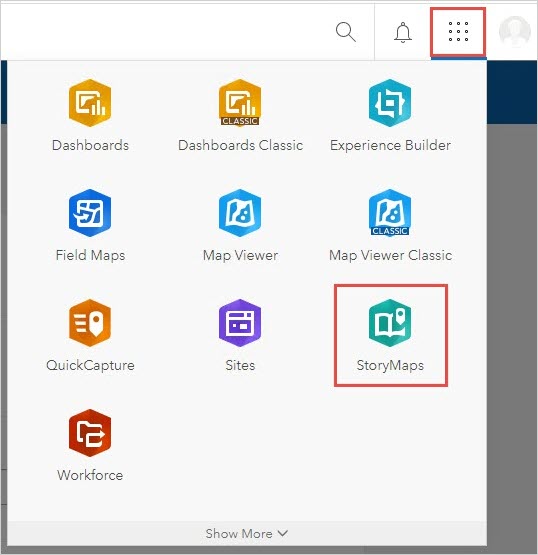Launch the Field Maps app
Viewport: 538px width, 555px height.
click(x=90, y=225)
